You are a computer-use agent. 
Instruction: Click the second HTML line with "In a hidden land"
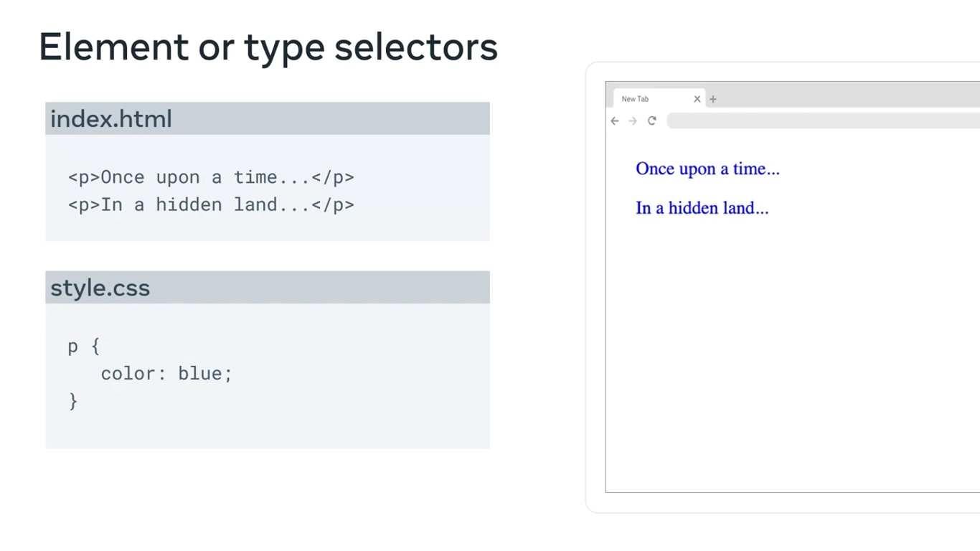pos(211,205)
